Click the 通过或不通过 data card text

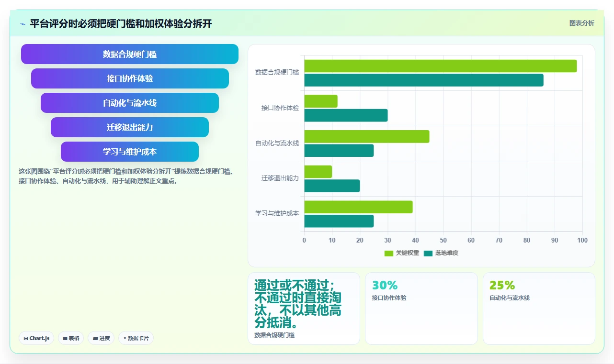click(298, 304)
